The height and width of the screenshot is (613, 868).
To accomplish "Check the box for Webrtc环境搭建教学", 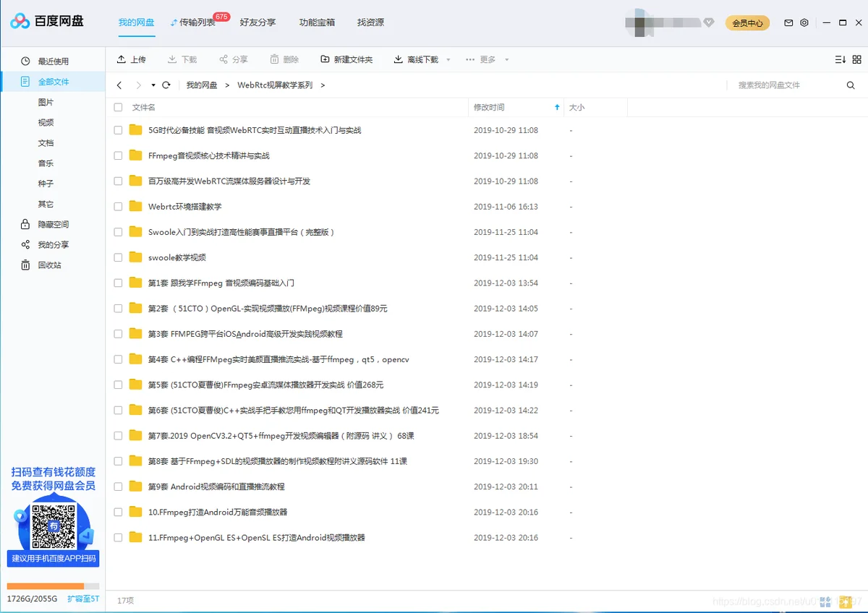I will click(x=119, y=206).
